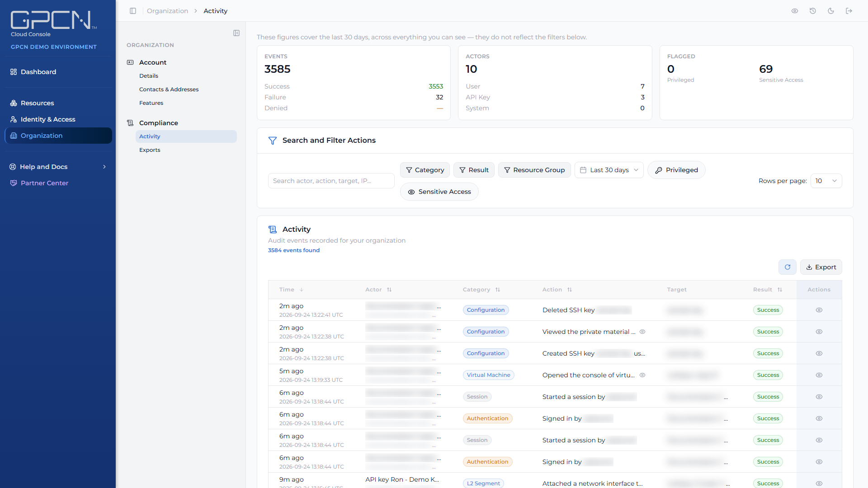Viewport: 868px width, 488px height.
Task: Refresh the activity events list
Action: coord(788,267)
